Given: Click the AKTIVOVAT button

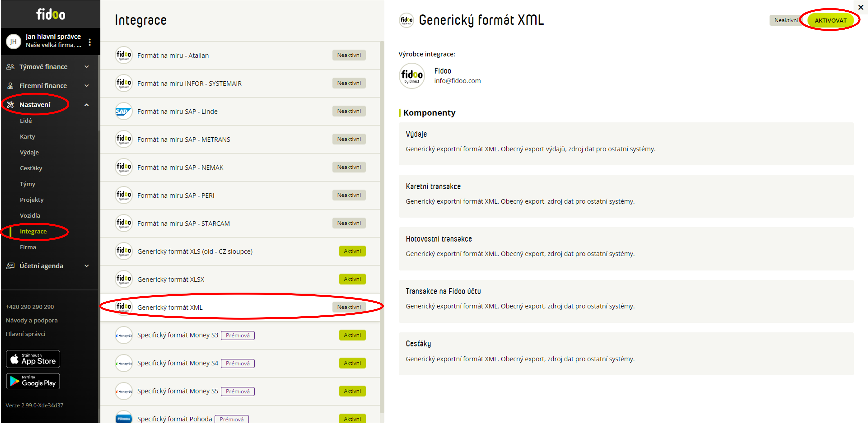Looking at the screenshot, I should point(830,20).
